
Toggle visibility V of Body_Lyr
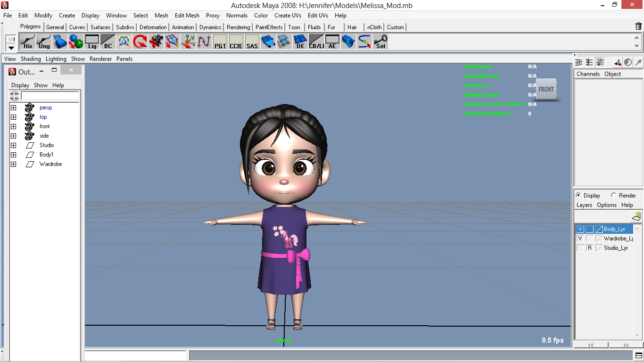pyautogui.click(x=580, y=229)
